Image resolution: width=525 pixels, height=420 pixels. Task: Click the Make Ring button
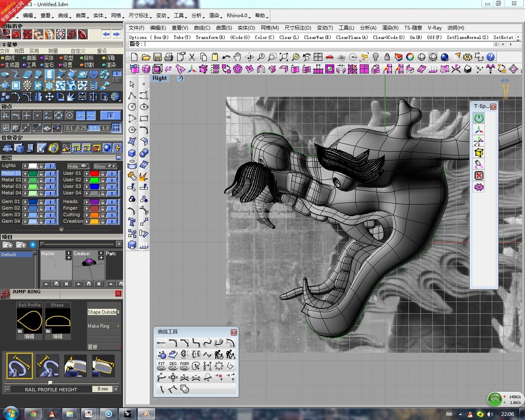104,326
